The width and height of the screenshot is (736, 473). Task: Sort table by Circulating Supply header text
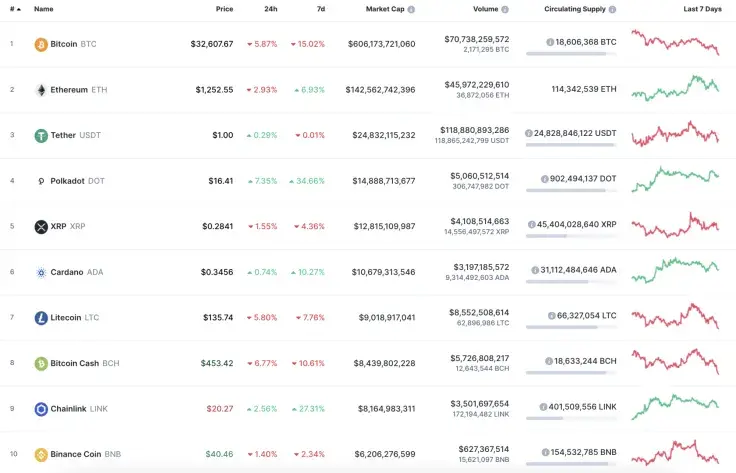(x=575, y=9)
